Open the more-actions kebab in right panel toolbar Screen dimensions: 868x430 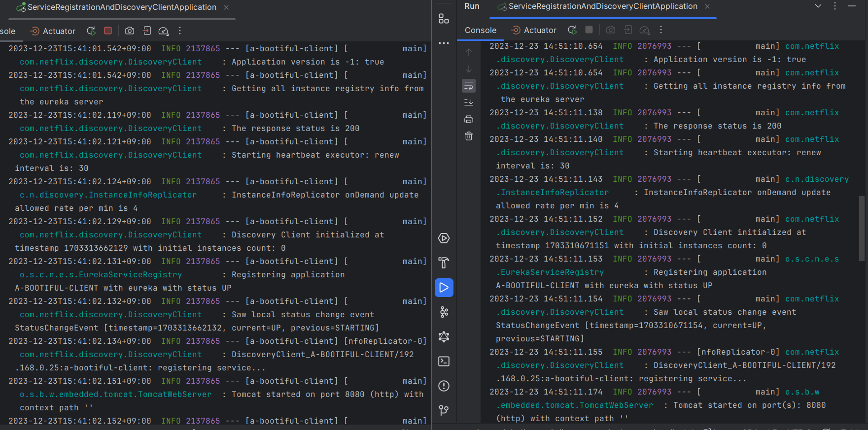[x=661, y=30]
